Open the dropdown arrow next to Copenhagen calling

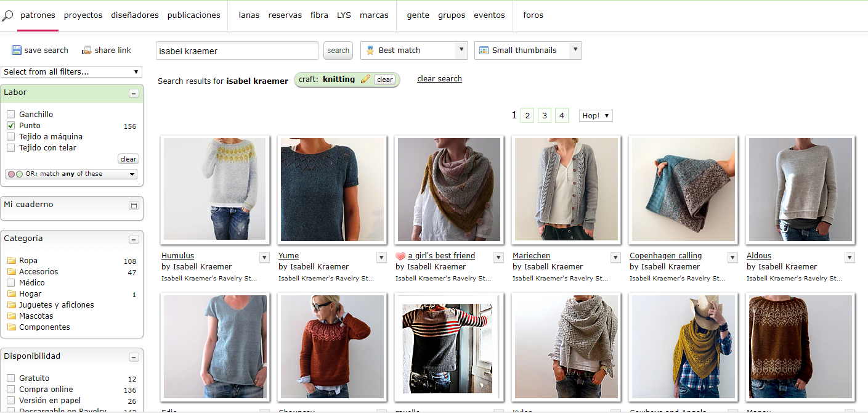732,258
